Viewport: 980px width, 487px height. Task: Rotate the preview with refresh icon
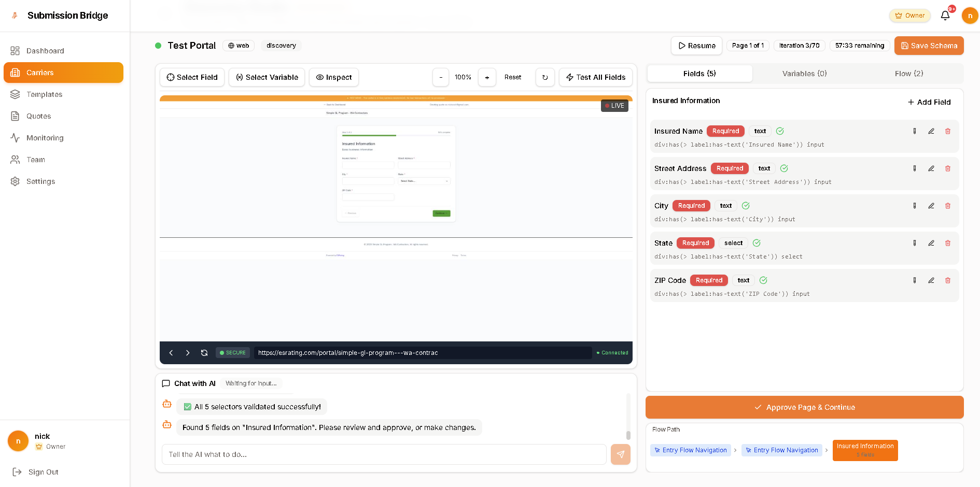pyautogui.click(x=544, y=78)
